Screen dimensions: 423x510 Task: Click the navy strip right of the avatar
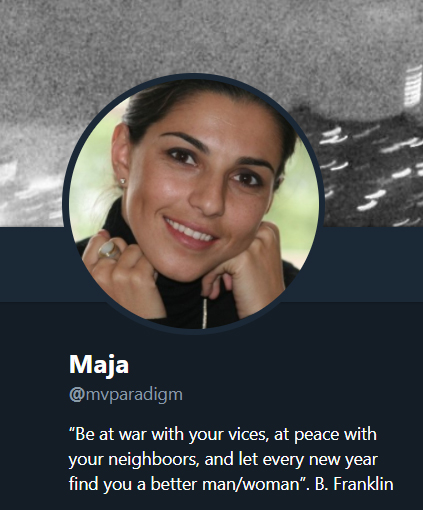coord(372,264)
